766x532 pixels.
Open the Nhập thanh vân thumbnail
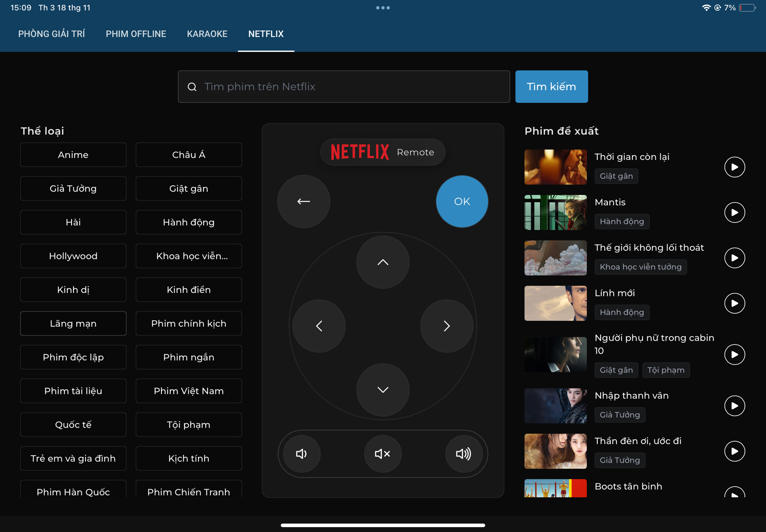(555, 406)
